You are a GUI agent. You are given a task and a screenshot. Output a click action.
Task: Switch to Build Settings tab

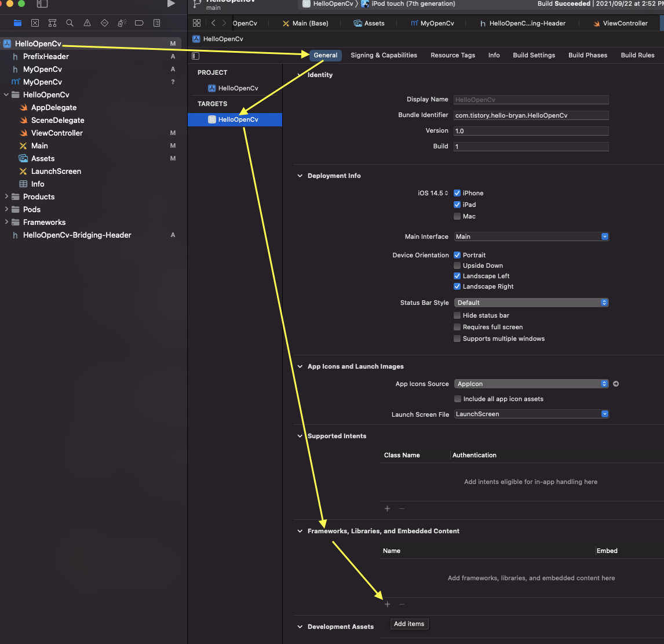click(x=534, y=55)
